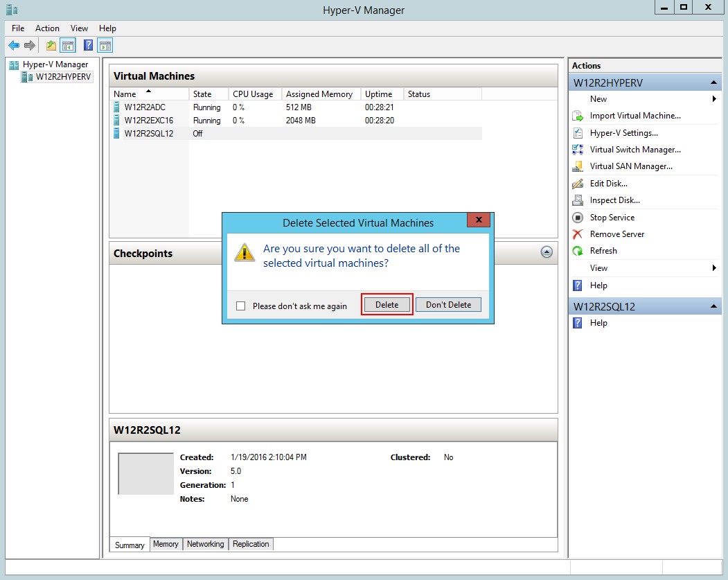Collapse the W12R2HYPERV actions section
Viewport: 728px width, 580px height.
(x=713, y=82)
